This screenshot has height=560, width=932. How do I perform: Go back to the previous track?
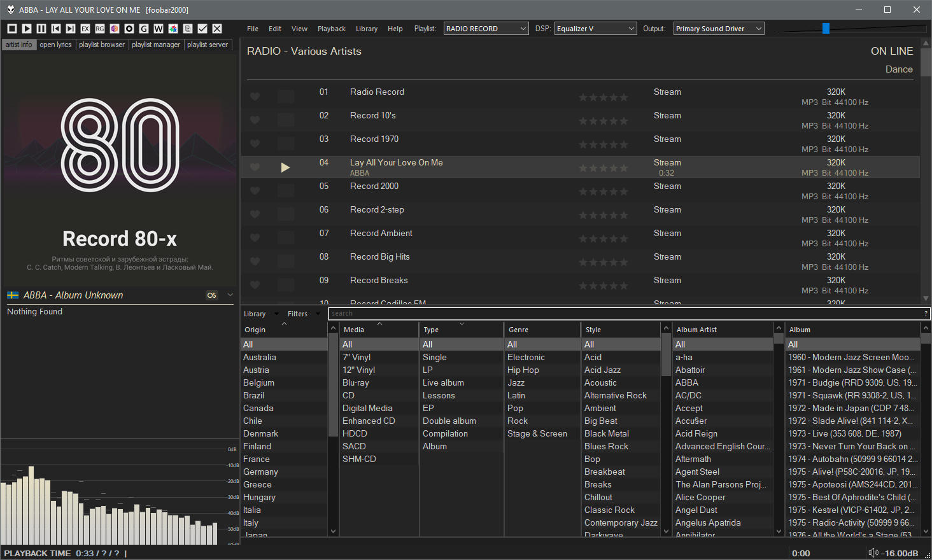tap(56, 29)
